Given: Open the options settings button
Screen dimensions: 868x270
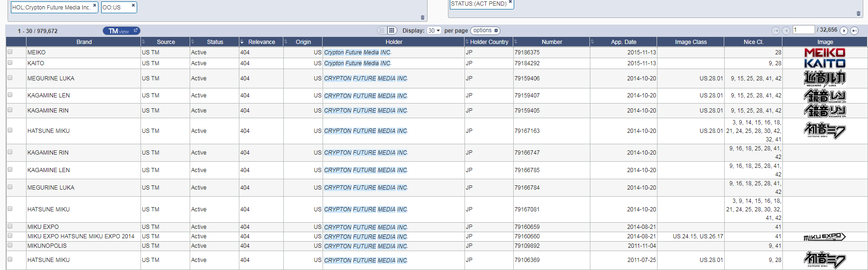Looking at the screenshot, I should 485,30.
